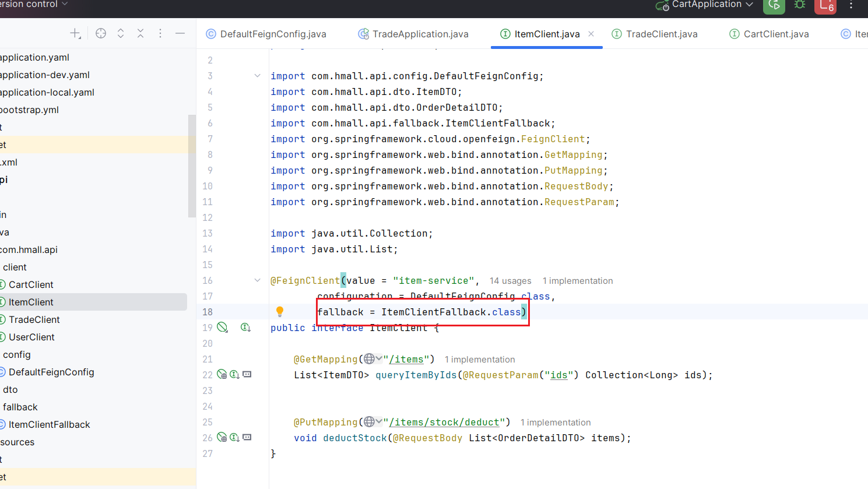The width and height of the screenshot is (868, 489).
Task: Click the globe URL icon in GetMapping
Action: pos(369,359)
